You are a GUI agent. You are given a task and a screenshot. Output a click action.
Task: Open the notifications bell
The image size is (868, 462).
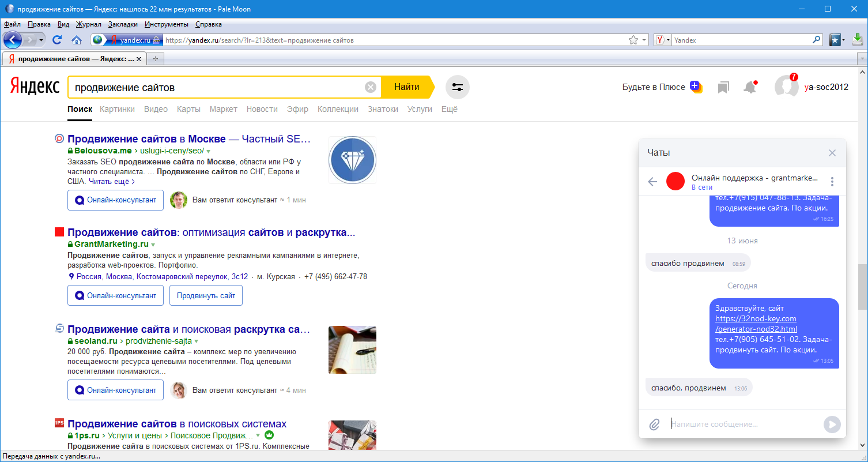tap(749, 87)
